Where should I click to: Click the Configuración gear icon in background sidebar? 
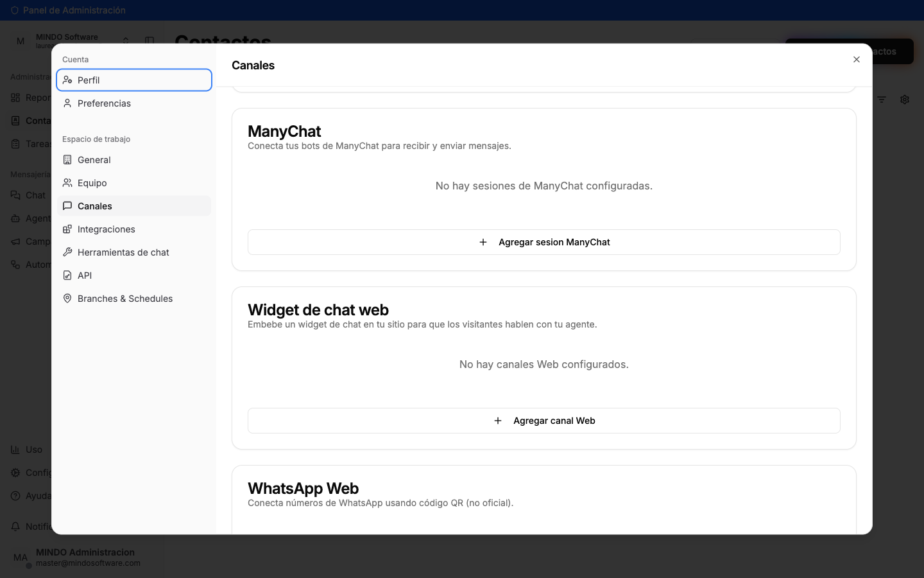click(x=15, y=473)
